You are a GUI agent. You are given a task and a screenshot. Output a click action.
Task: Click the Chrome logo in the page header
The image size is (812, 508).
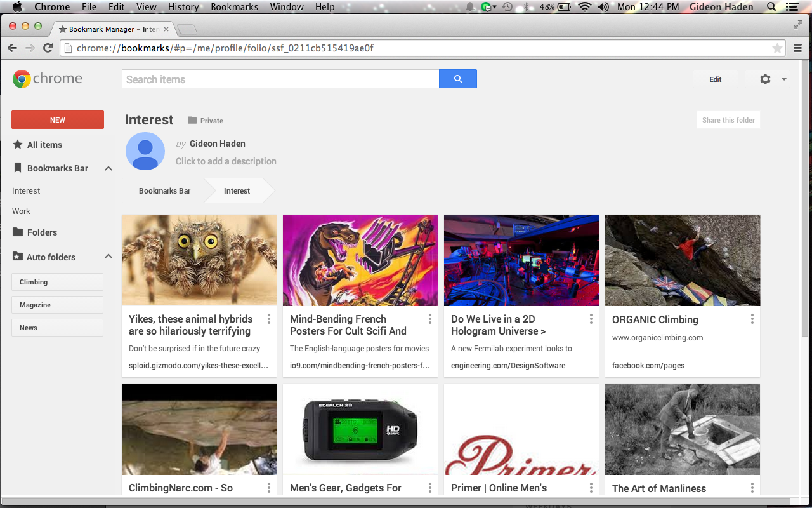pyautogui.click(x=48, y=79)
